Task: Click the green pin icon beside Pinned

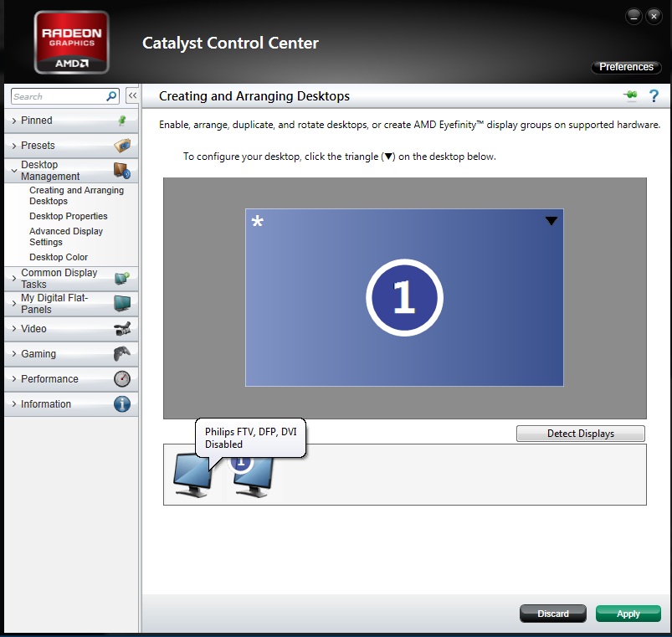Action: coord(122,121)
